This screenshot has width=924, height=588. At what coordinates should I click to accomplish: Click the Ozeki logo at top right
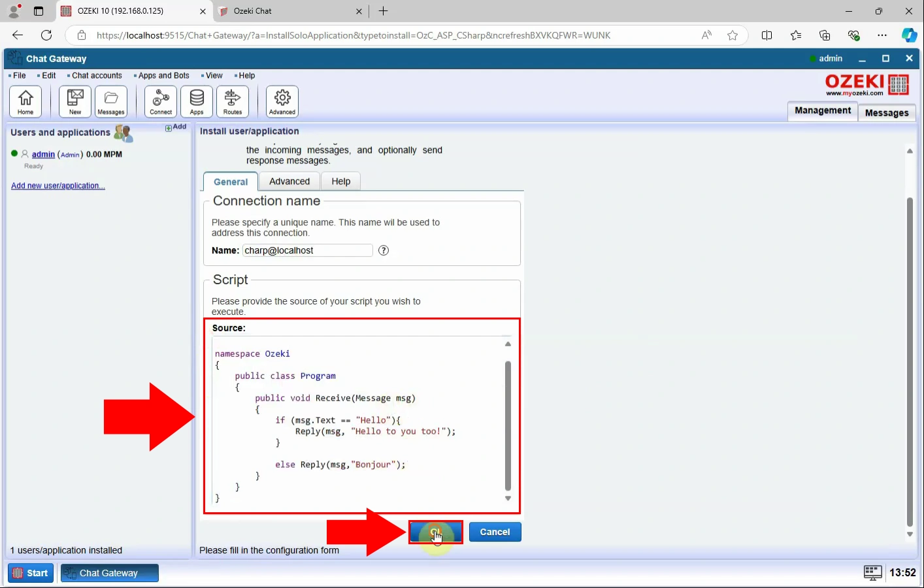866,85
